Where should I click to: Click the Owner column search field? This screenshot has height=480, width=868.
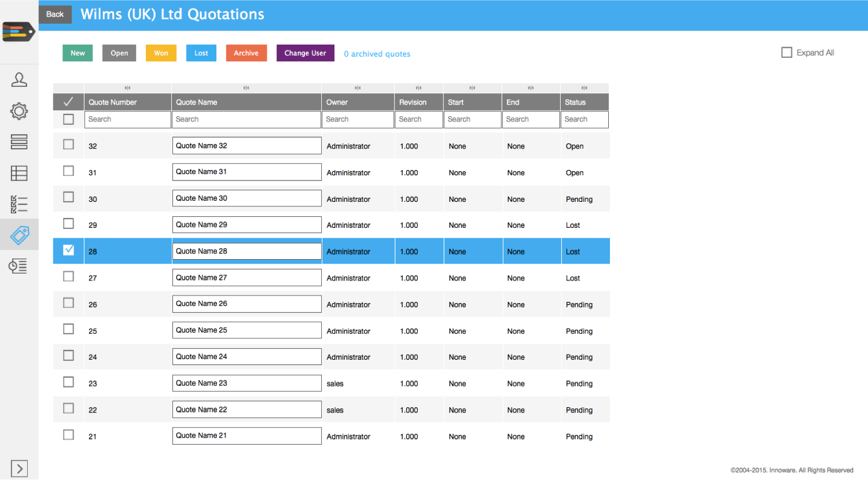click(x=358, y=119)
